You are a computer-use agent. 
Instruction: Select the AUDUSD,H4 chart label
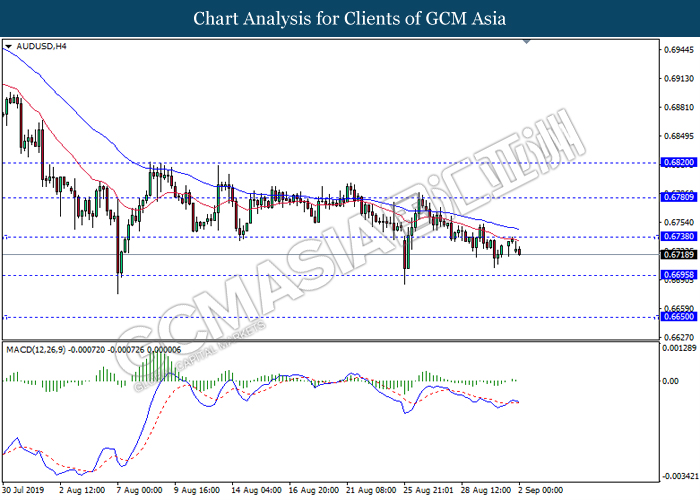[x=41, y=46]
